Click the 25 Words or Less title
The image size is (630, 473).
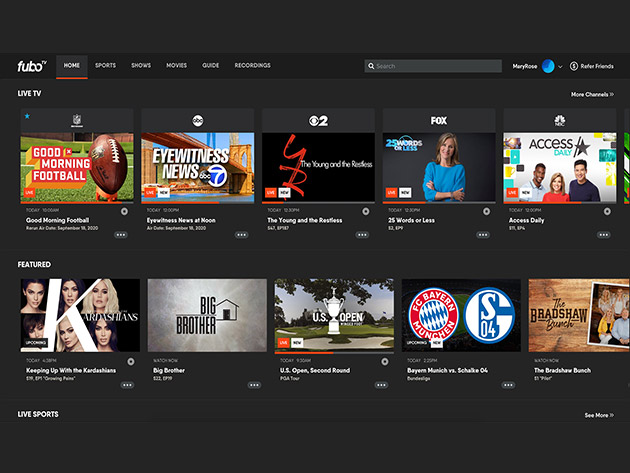[x=411, y=220]
